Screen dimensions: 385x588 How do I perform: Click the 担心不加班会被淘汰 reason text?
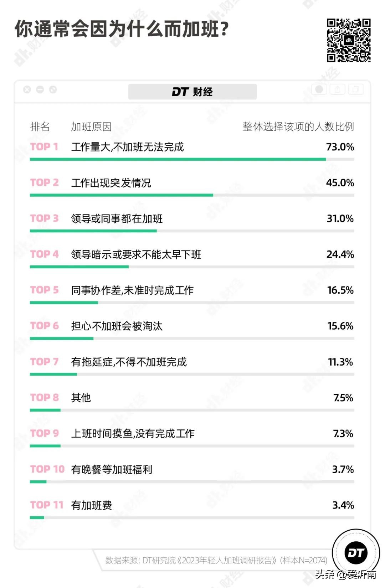point(117,326)
